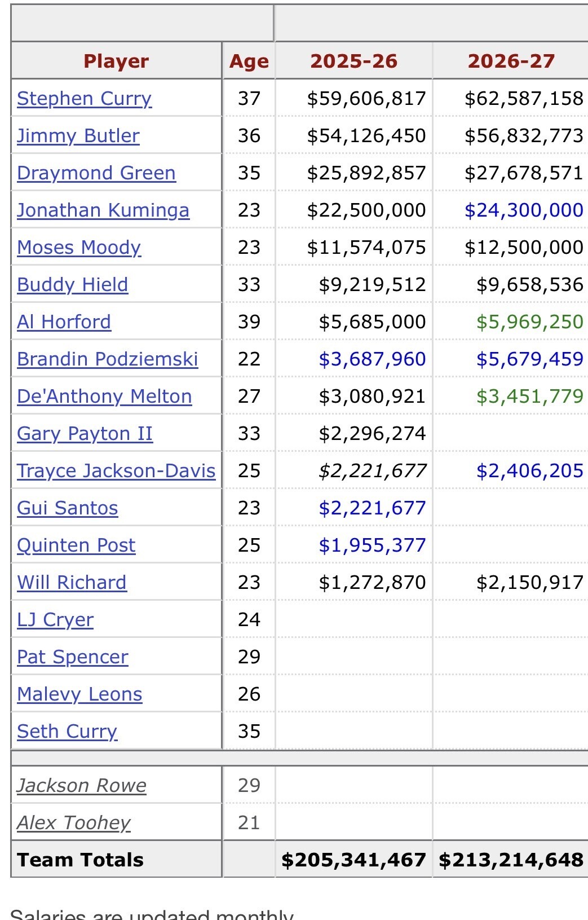This screenshot has height=920, width=588.
Task: Open Stephen Curry's player page
Action: 84,98
